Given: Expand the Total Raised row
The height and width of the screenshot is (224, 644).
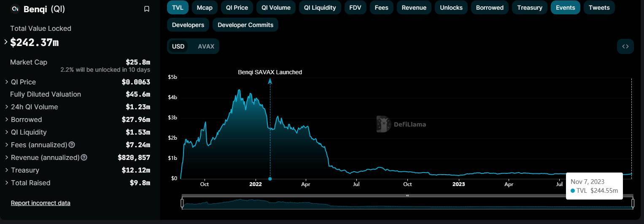Looking at the screenshot, I should [x=7, y=183].
